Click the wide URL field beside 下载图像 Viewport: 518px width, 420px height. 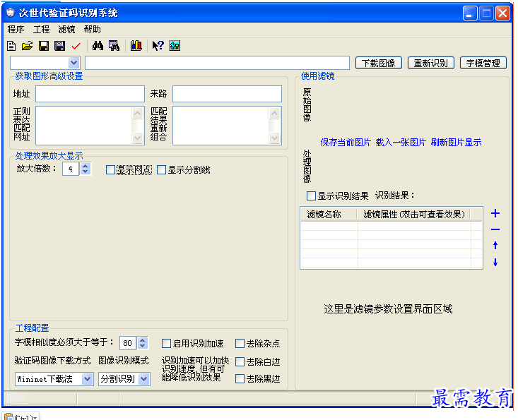217,63
